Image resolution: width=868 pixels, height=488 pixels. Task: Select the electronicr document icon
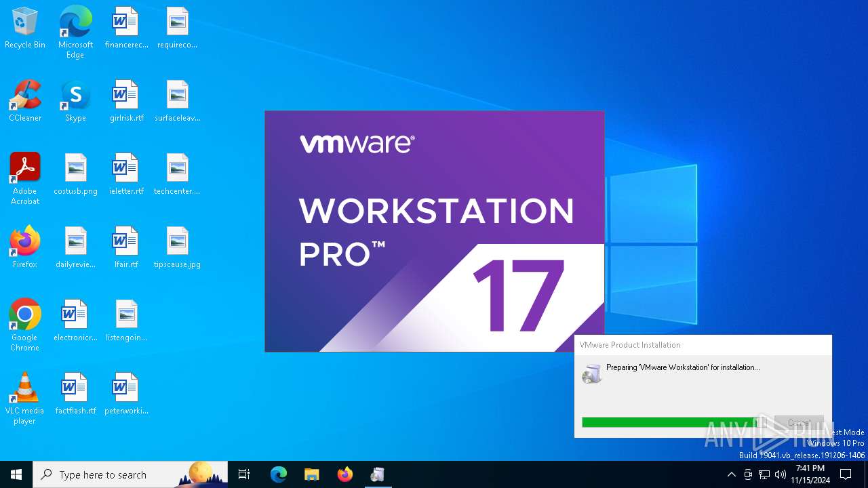click(x=75, y=321)
